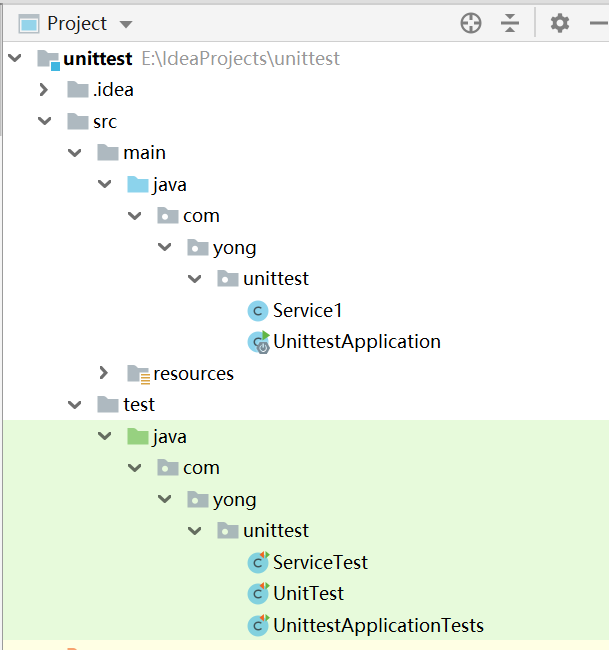Click the locate current file target icon
The height and width of the screenshot is (650, 609).
(471, 23)
